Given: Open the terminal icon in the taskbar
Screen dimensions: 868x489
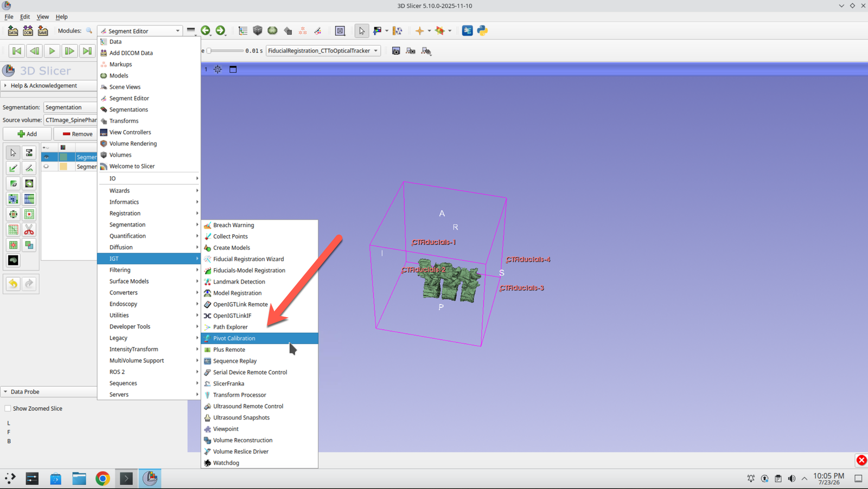Looking at the screenshot, I should tap(126, 478).
